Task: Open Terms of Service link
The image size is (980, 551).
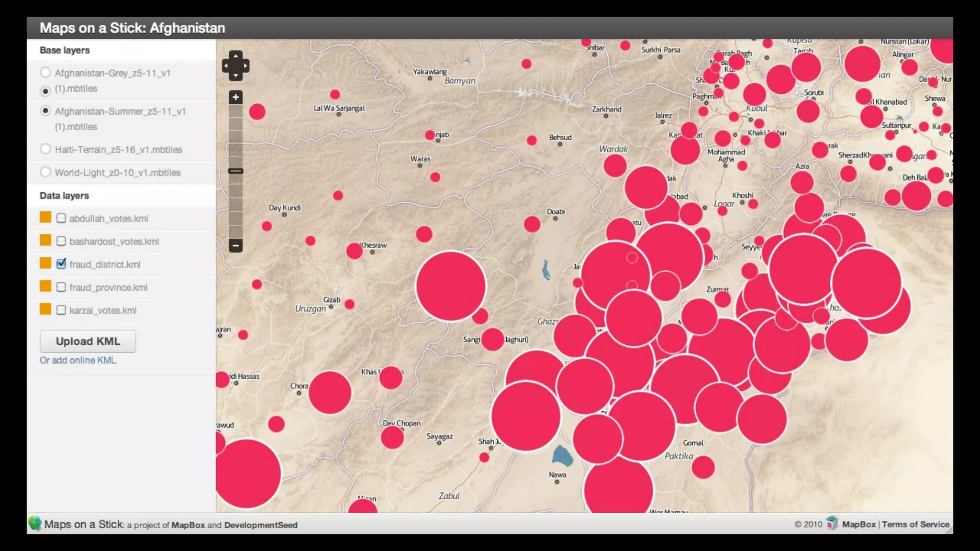Action: [x=915, y=524]
